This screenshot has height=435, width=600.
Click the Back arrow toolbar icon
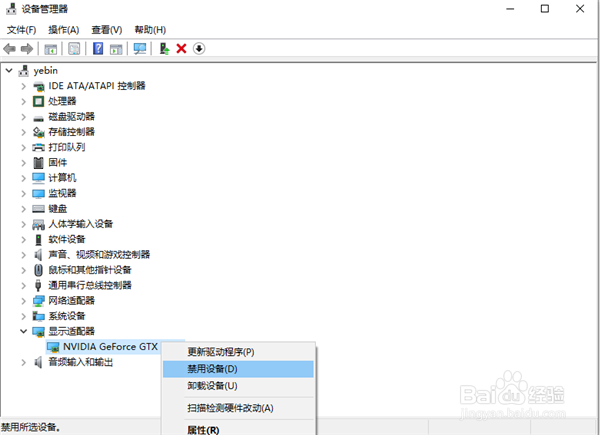pos(9,49)
